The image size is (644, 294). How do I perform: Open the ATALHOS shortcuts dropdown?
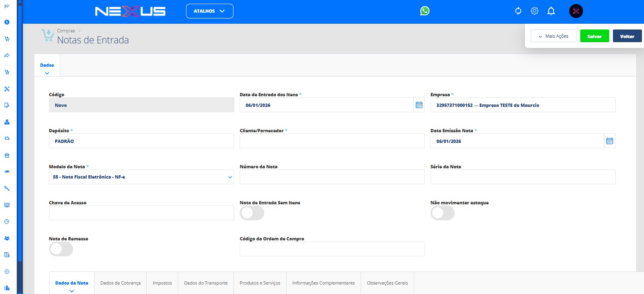click(x=209, y=11)
